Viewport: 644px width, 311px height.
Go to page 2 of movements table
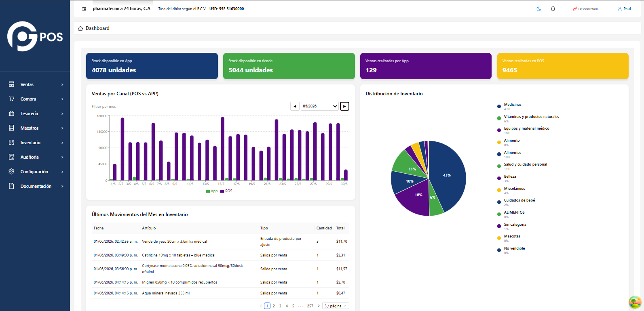(274, 306)
